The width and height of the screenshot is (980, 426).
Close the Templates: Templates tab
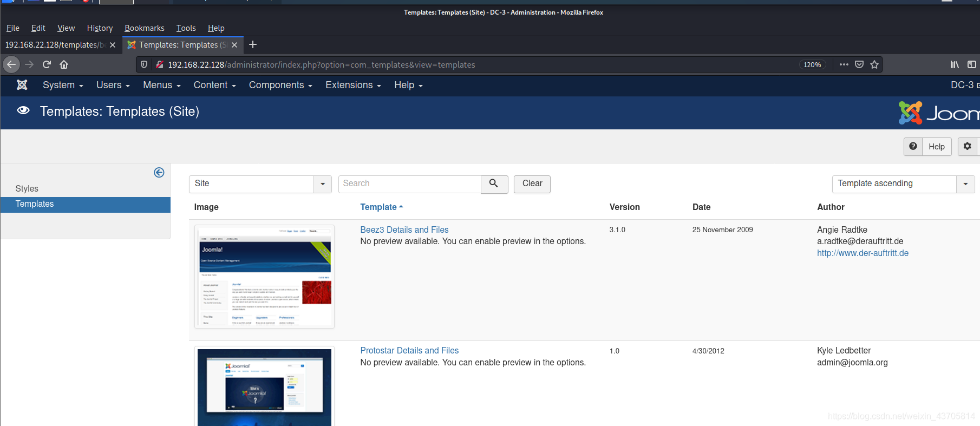coord(234,45)
